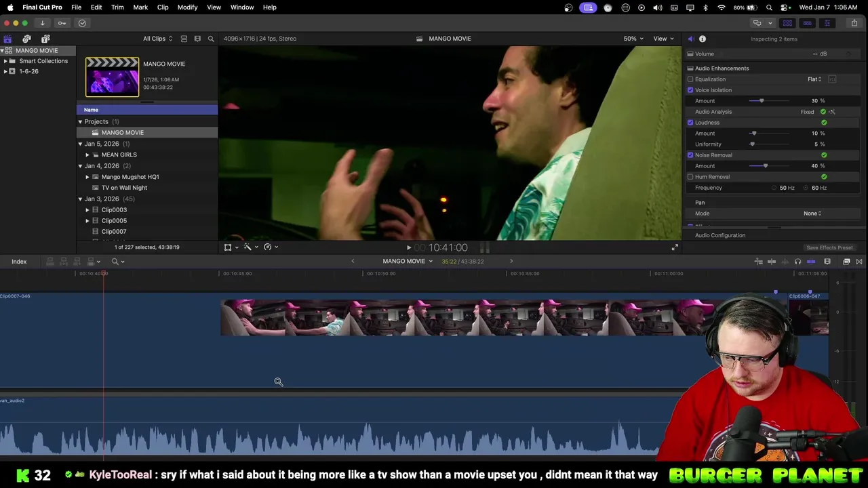868x488 pixels.
Task: Toggle audio skimming in timeline
Action: click(785, 262)
